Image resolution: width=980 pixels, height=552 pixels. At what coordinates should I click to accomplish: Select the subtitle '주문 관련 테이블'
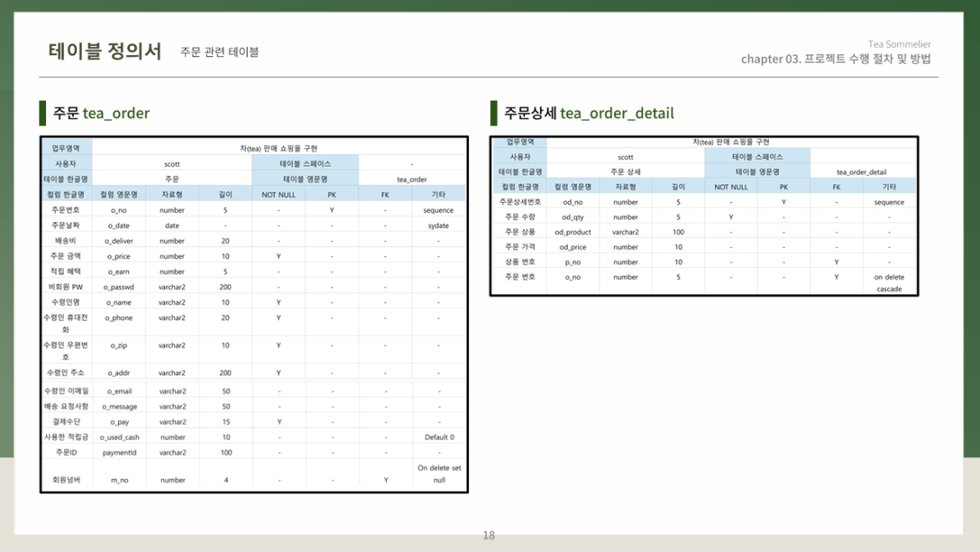219,52
